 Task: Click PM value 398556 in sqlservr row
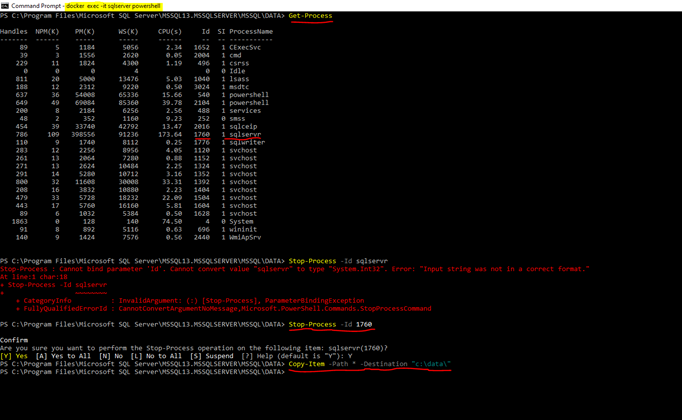pyautogui.click(x=83, y=134)
